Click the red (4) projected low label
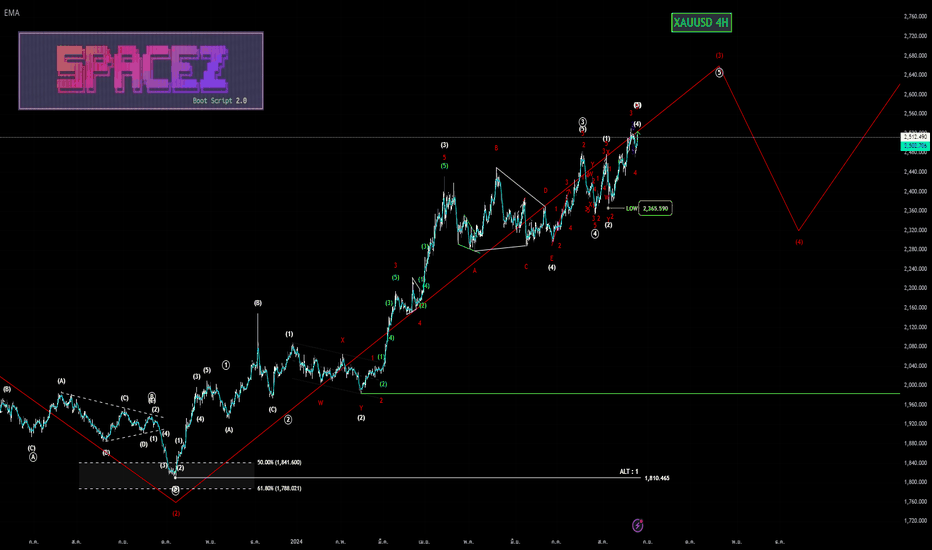The image size is (932, 550). [799, 242]
